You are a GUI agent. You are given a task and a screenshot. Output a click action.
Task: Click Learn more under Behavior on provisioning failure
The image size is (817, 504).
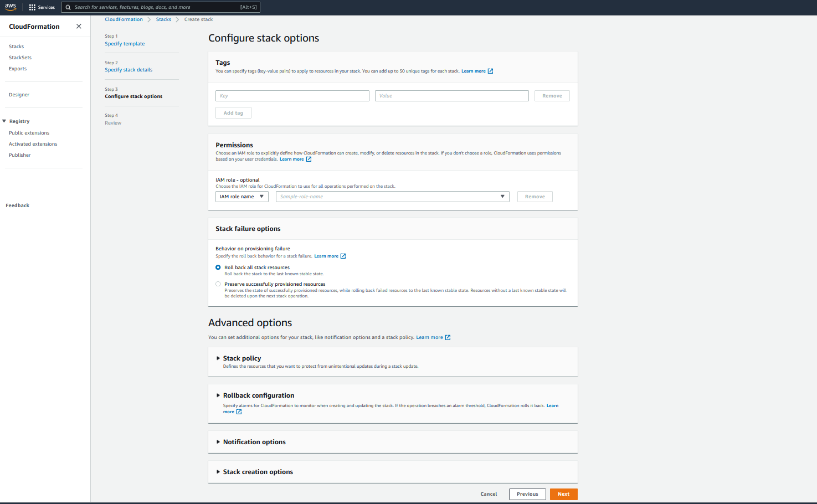point(326,256)
